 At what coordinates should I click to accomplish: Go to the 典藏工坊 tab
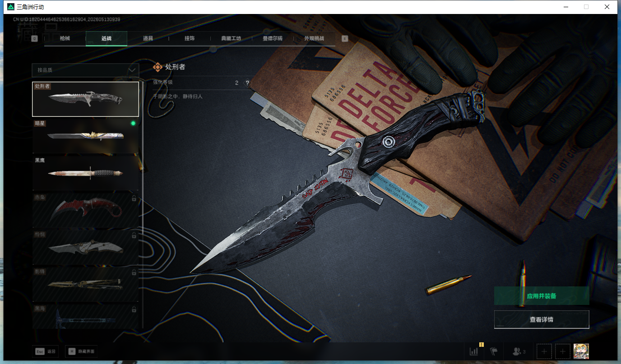(x=231, y=38)
